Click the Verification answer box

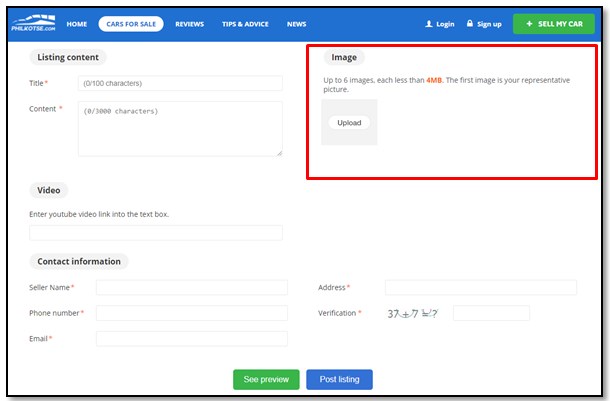491,313
